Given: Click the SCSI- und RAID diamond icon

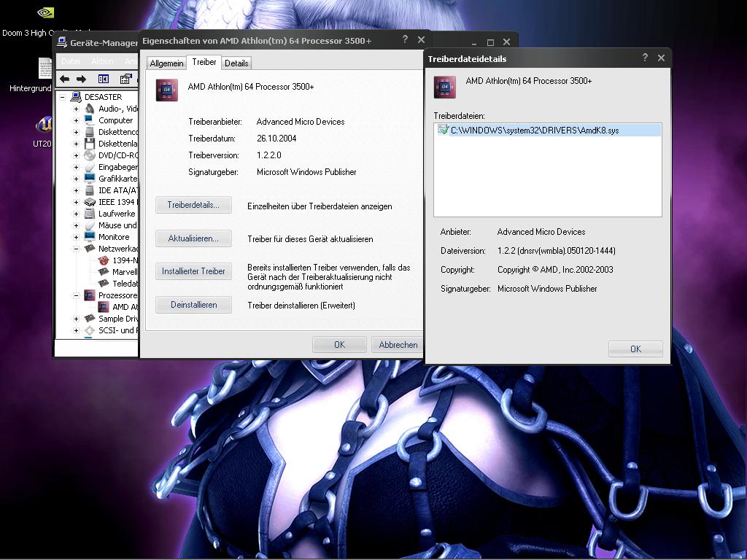Looking at the screenshot, I should 90,330.
